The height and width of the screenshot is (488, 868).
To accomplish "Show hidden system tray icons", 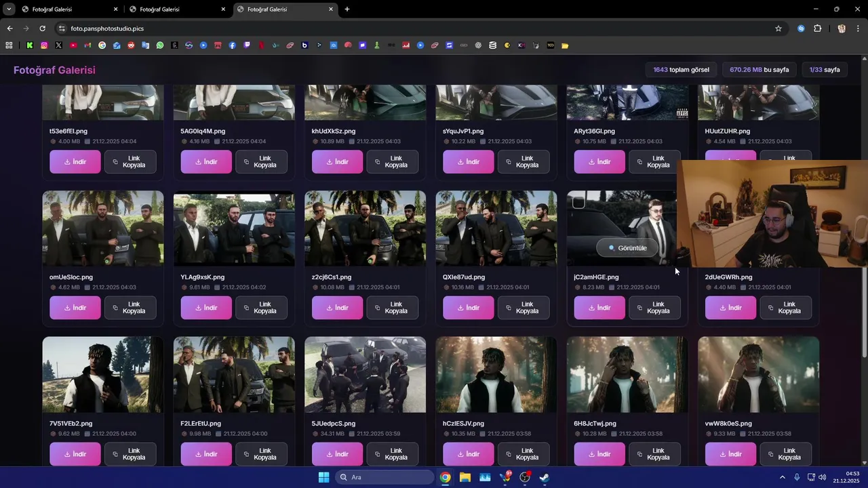I will tap(782, 477).
